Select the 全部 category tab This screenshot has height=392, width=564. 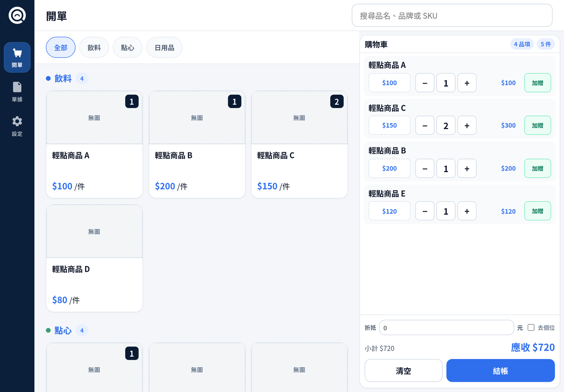click(61, 47)
